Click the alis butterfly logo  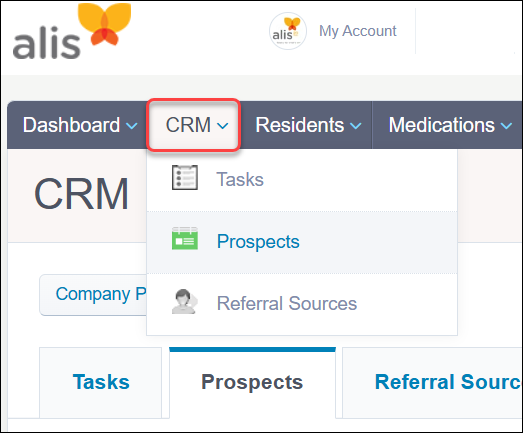coord(72,31)
